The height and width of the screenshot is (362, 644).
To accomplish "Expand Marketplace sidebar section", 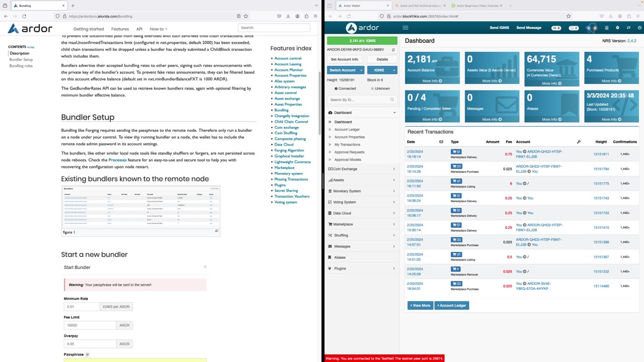I will point(362,224).
